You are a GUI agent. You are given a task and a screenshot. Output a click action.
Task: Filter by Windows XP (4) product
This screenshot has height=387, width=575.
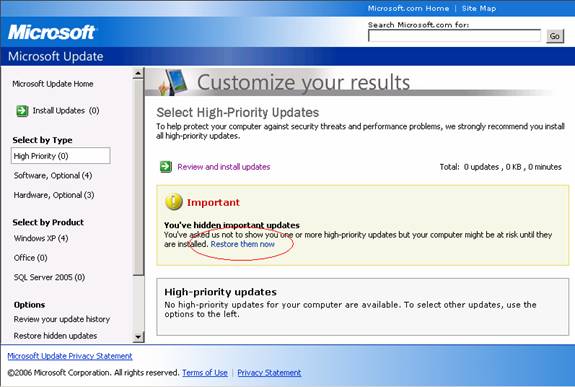tap(41, 238)
